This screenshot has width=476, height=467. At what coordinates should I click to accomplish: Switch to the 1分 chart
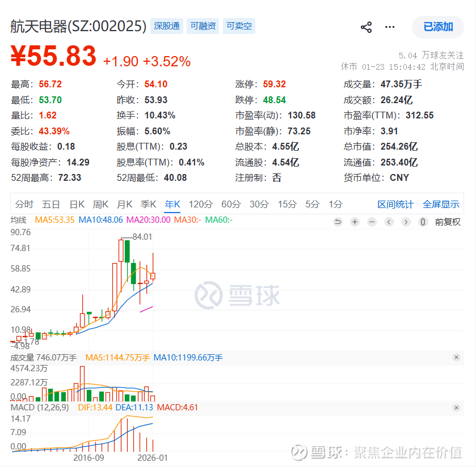(335, 204)
